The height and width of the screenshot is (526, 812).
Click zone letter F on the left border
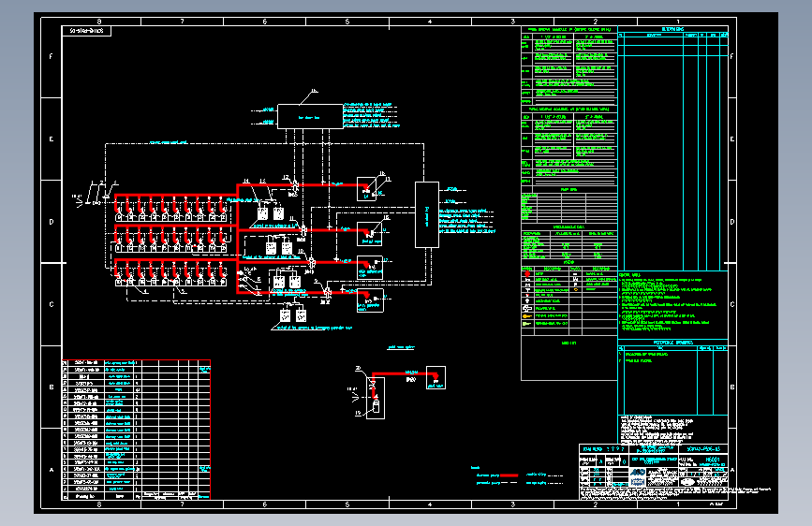(51, 56)
